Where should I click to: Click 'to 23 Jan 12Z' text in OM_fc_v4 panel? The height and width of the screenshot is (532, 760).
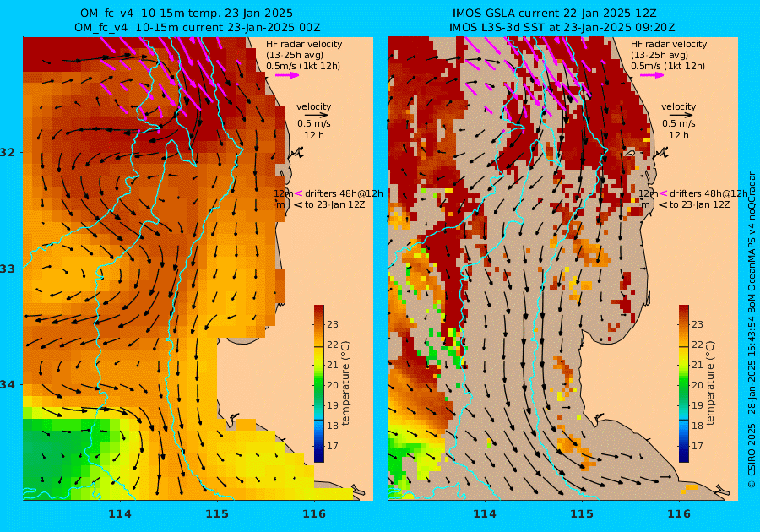(335, 204)
